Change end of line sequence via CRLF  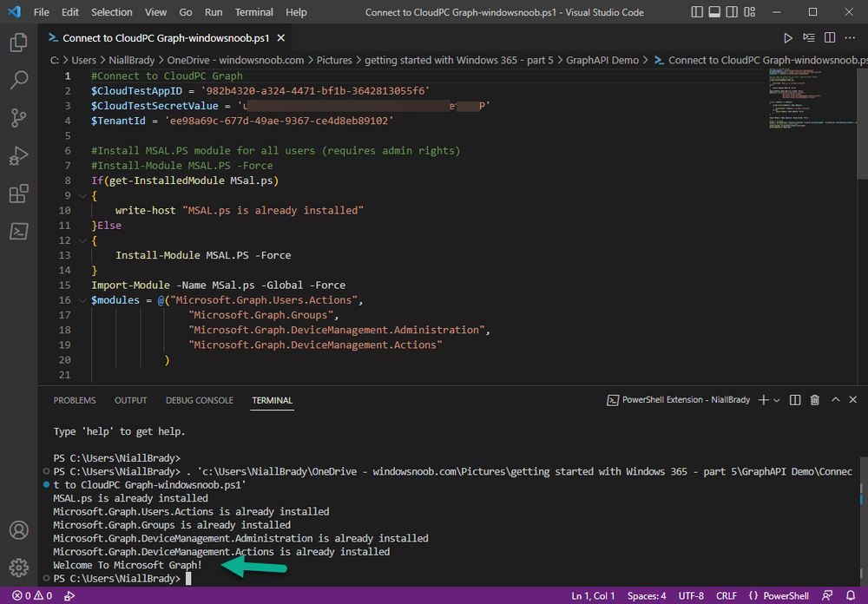click(727, 595)
